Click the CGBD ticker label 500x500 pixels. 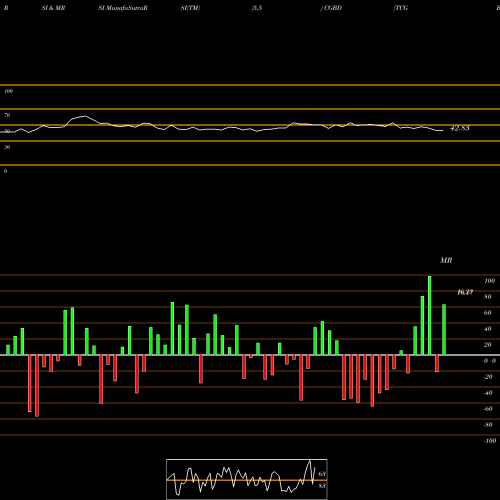pyautogui.click(x=333, y=8)
